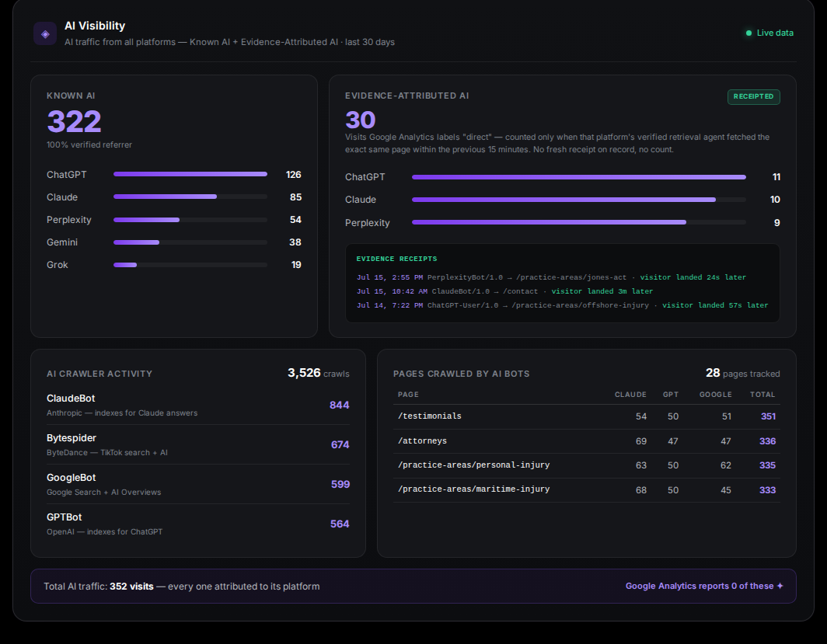This screenshot has width=827, height=644.
Task: Select the /attorneys page row
Action: coord(587,441)
